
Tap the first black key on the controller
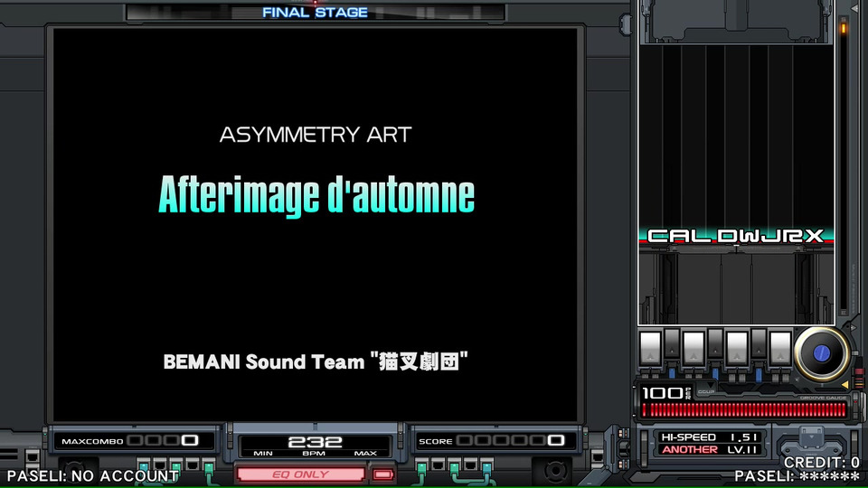(x=672, y=343)
